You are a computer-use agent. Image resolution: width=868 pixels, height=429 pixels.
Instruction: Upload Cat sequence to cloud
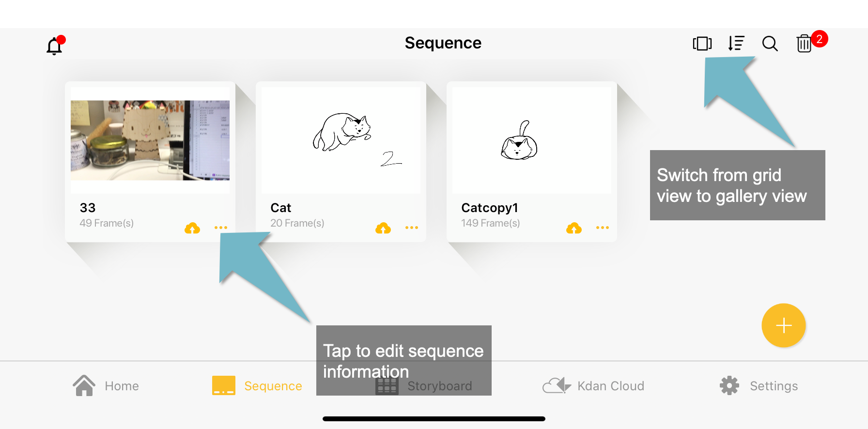click(383, 228)
